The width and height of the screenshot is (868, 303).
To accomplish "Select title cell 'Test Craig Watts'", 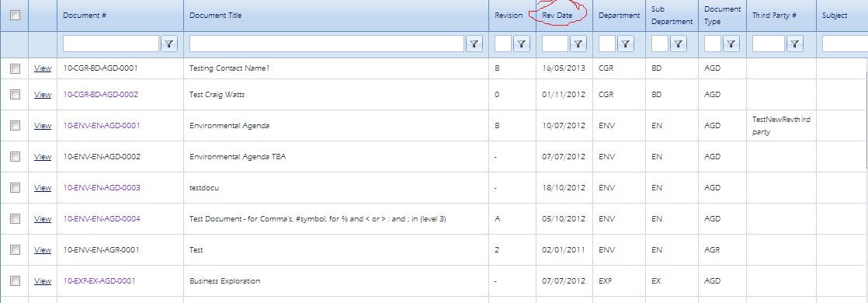I will pyautogui.click(x=217, y=95).
